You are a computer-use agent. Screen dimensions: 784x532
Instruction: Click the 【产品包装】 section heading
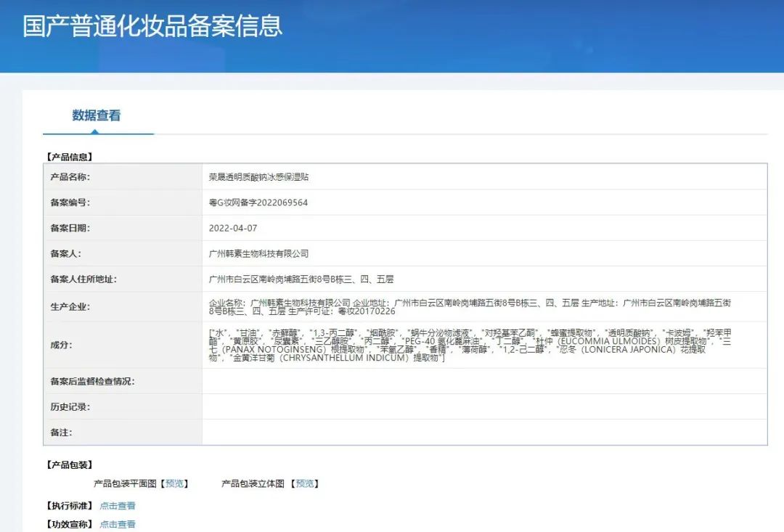[x=70, y=465]
